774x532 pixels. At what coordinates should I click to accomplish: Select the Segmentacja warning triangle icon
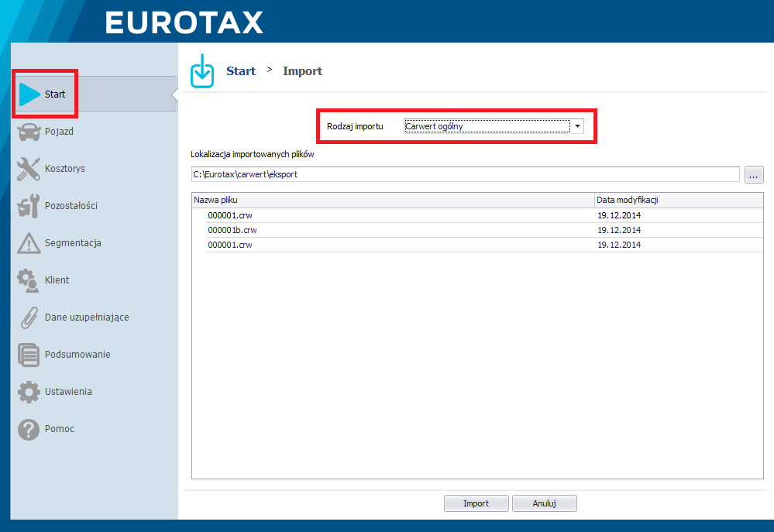(x=29, y=243)
